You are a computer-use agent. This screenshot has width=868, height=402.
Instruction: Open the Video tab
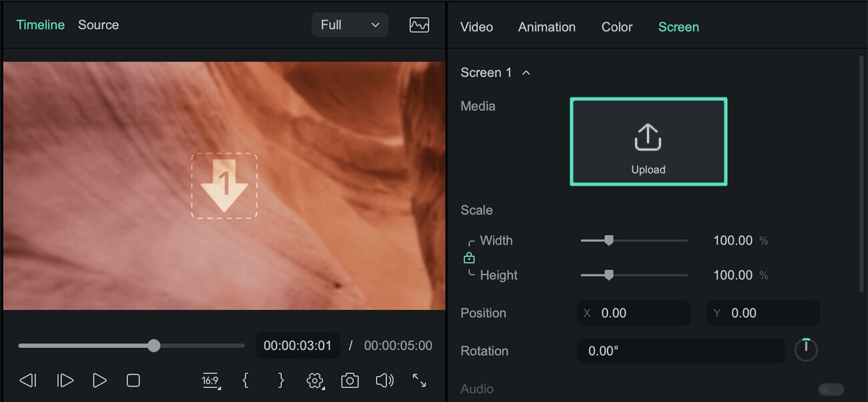click(x=477, y=27)
